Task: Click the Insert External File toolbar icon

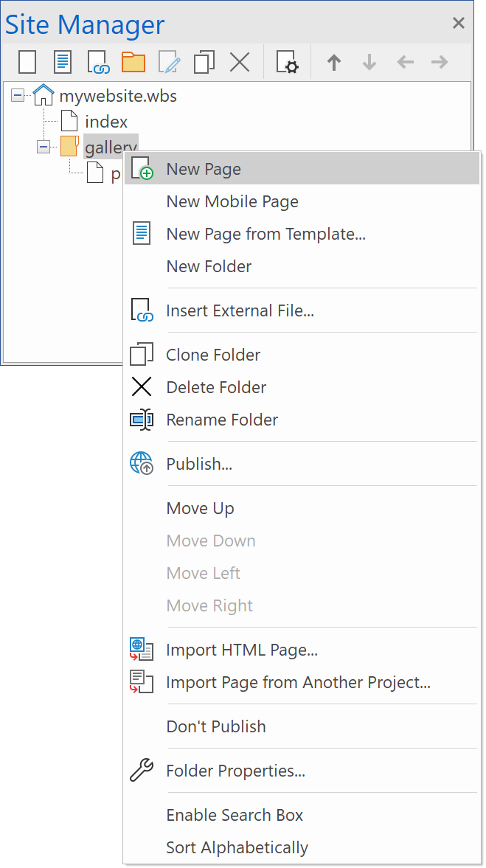Action: [x=98, y=62]
